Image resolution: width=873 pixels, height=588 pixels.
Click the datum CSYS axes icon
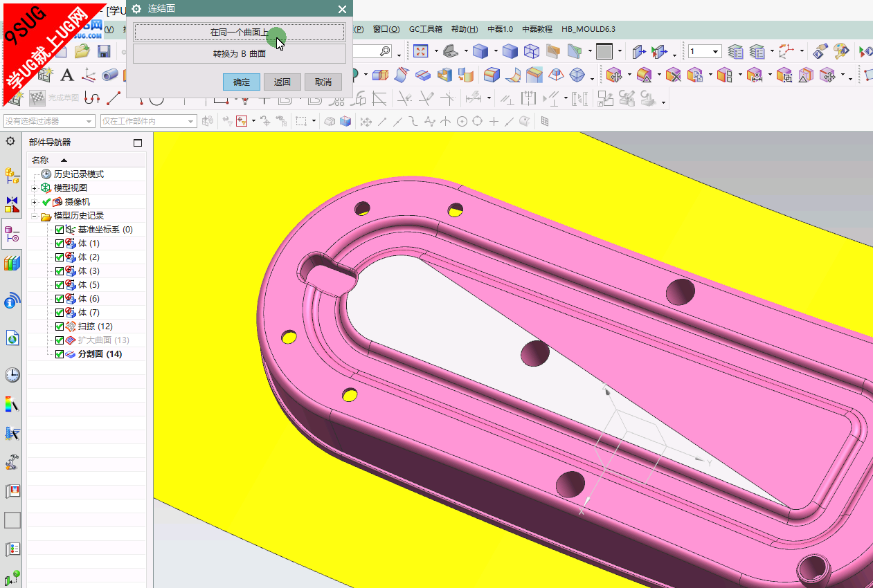point(89,75)
